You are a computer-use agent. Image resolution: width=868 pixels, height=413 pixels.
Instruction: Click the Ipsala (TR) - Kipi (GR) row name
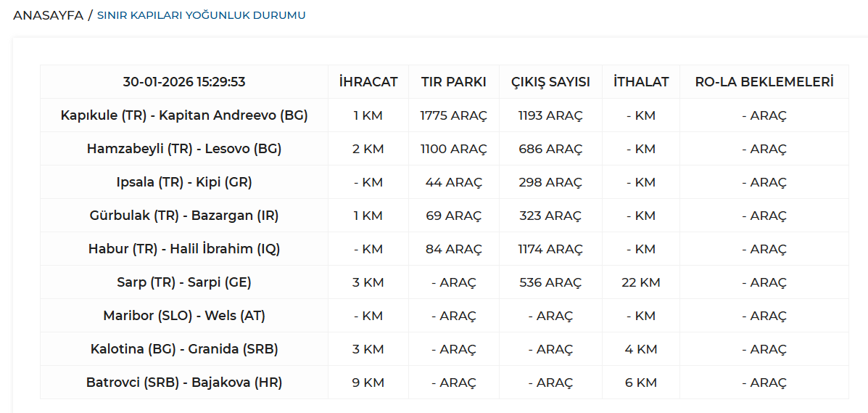click(184, 182)
